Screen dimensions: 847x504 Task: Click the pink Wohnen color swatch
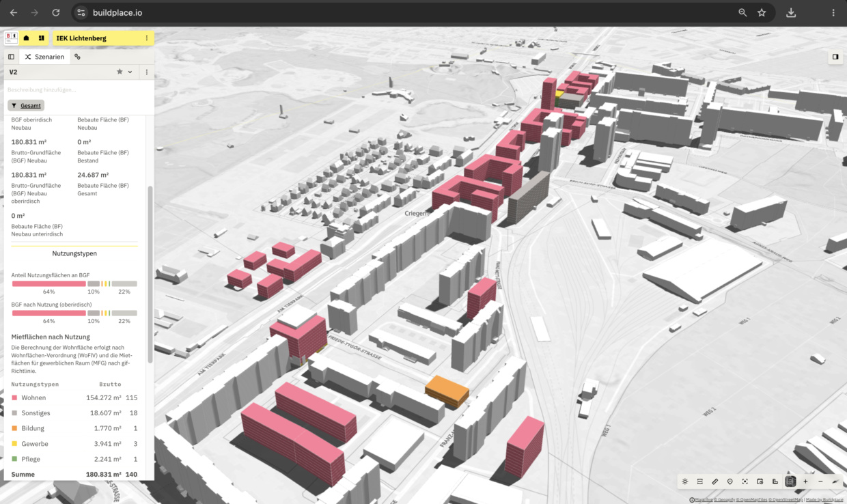pos(14,397)
